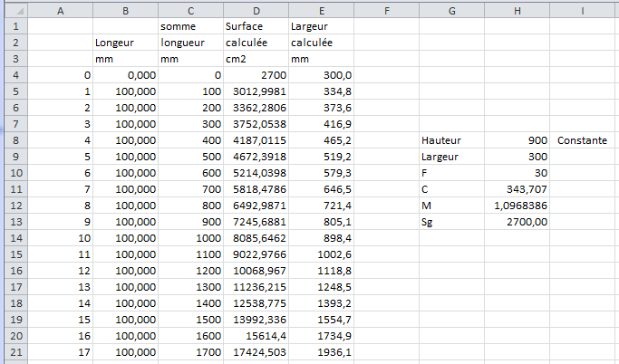Select column D header
619x364 pixels.
click(256, 11)
